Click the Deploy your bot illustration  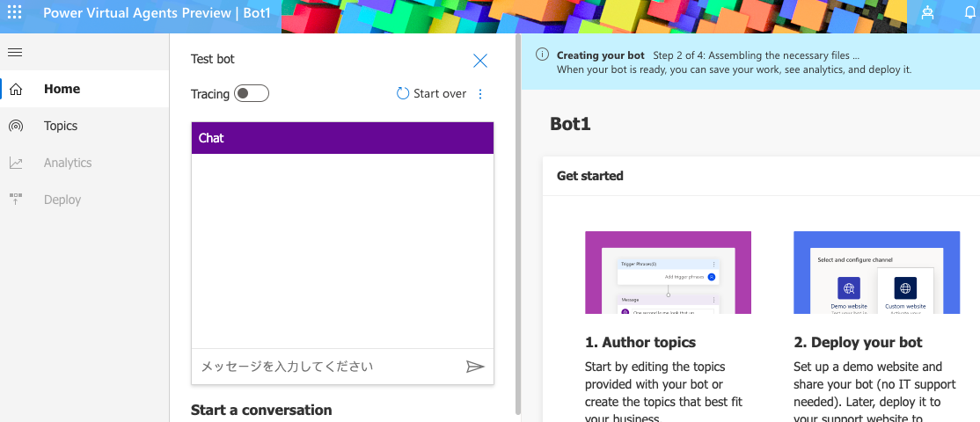[x=877, y=273]
